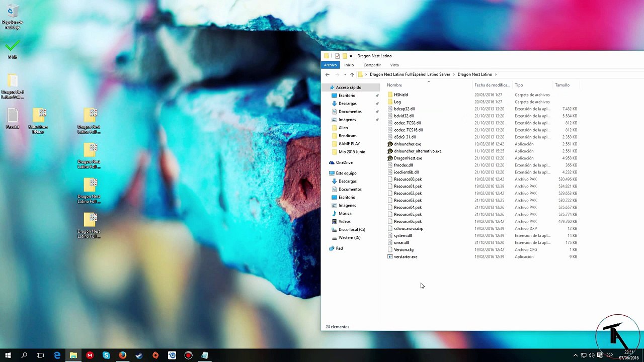Select the sshvucawivx.dxp file
Viewport: 644px width, 362px height.
click(409, 228)
